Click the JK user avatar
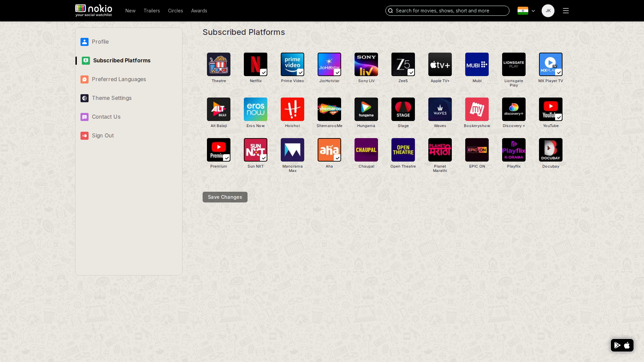Screen dimensions: 644x362 click(548, 11)
